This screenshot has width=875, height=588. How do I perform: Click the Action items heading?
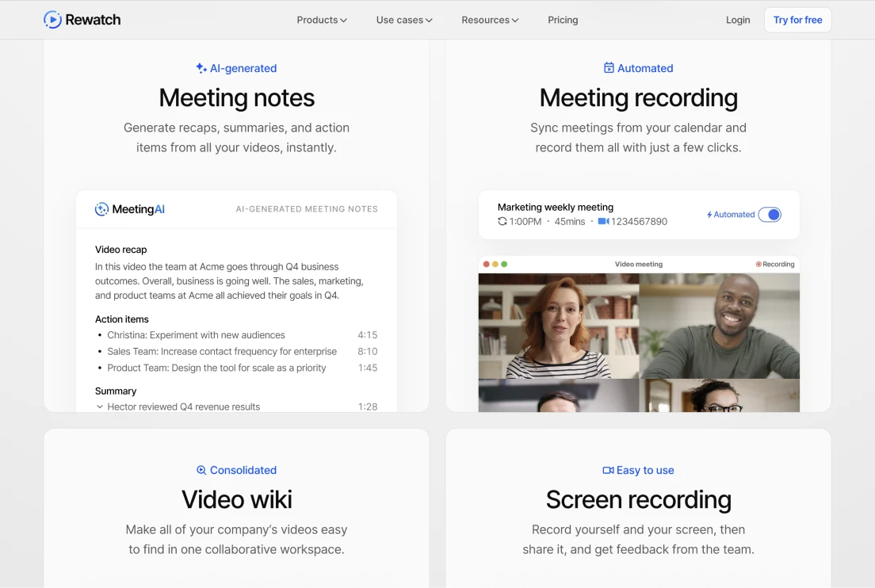tap(121, 319)
